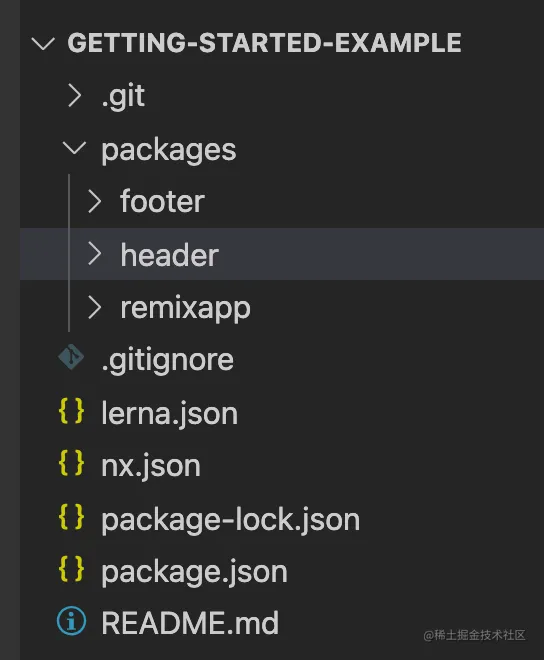Click the braces icon beside package-lock.json
544x660 pixels.
(71, 516)
